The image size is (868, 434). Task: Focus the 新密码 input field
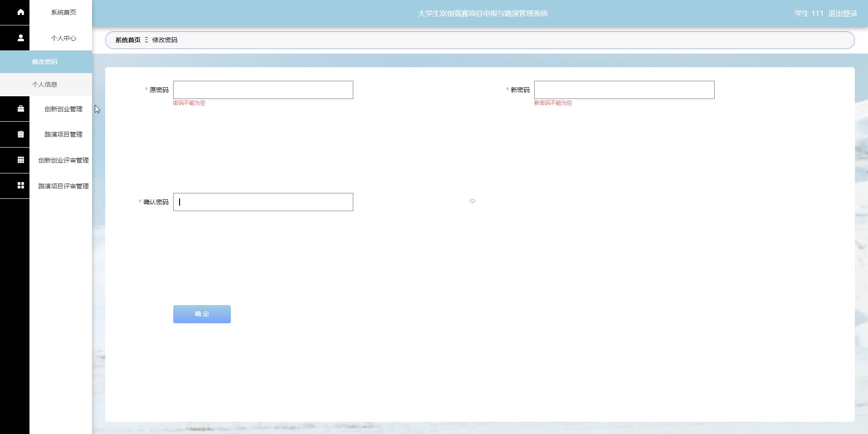click(624, 90)
